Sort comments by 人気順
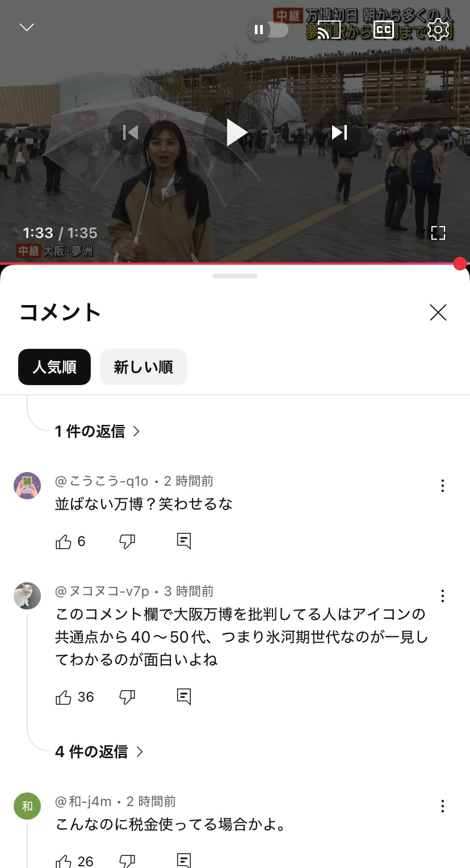The width and height of the screenshot is (470, 868). tap(54, 367)
